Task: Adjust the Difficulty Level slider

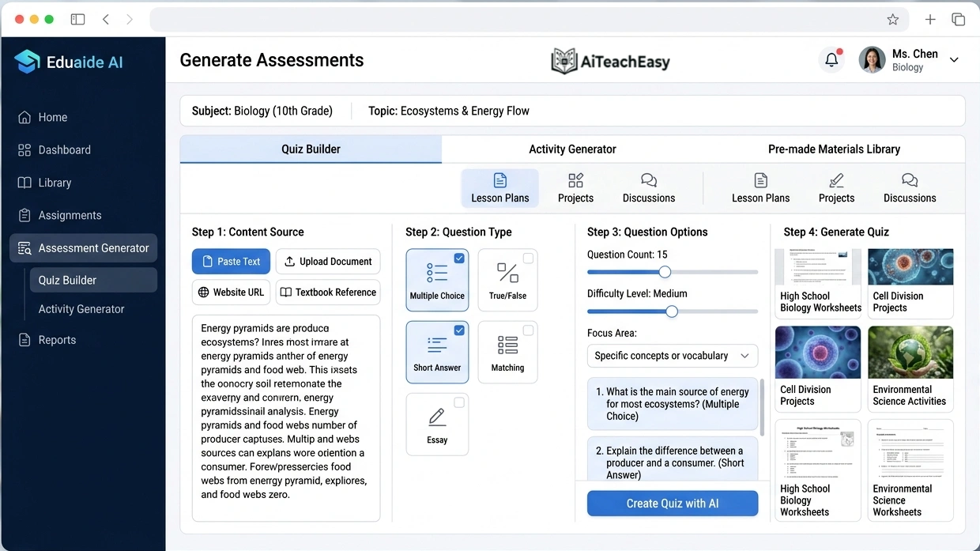Action: click(x=673, y=311)
